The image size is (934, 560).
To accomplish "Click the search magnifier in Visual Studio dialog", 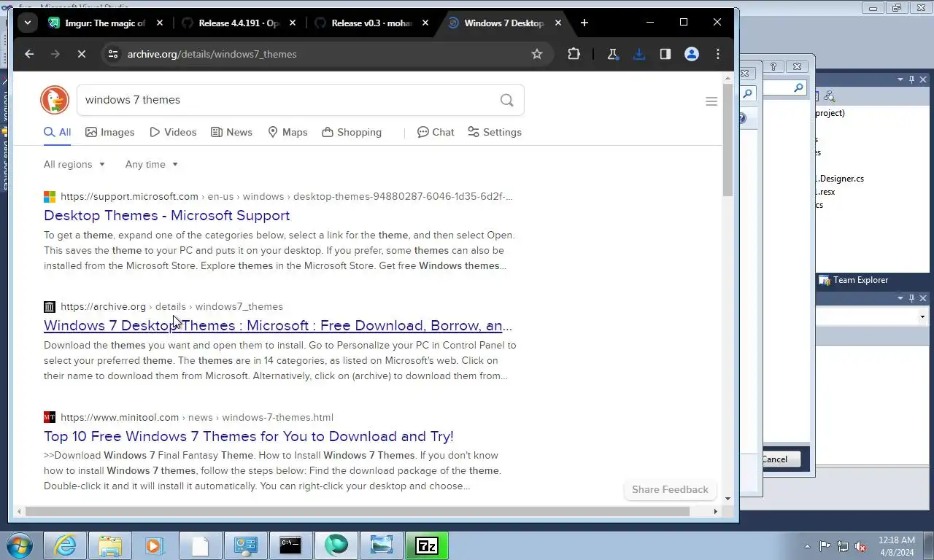I will pos(798,87).
